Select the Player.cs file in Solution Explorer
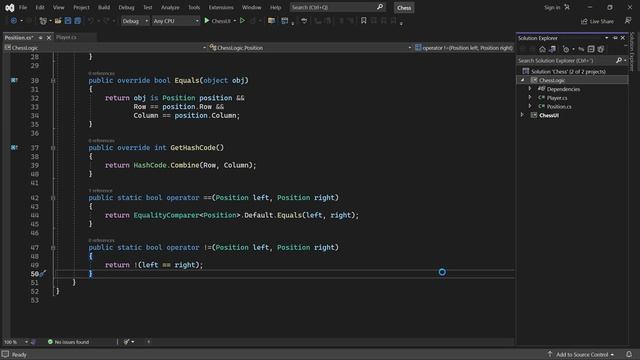Screen dimensions: 640x360 tap(557, 98)
